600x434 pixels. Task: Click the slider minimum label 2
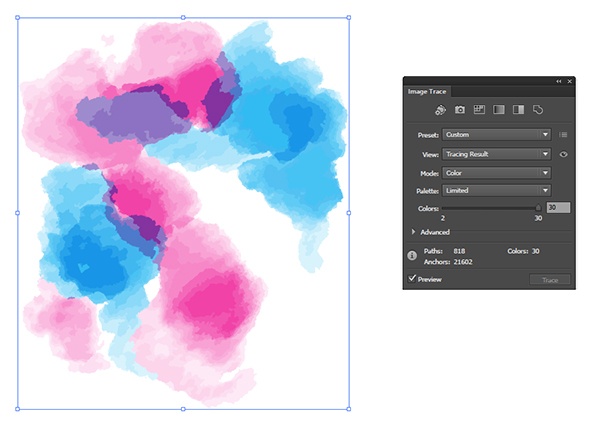click(443, 218)
